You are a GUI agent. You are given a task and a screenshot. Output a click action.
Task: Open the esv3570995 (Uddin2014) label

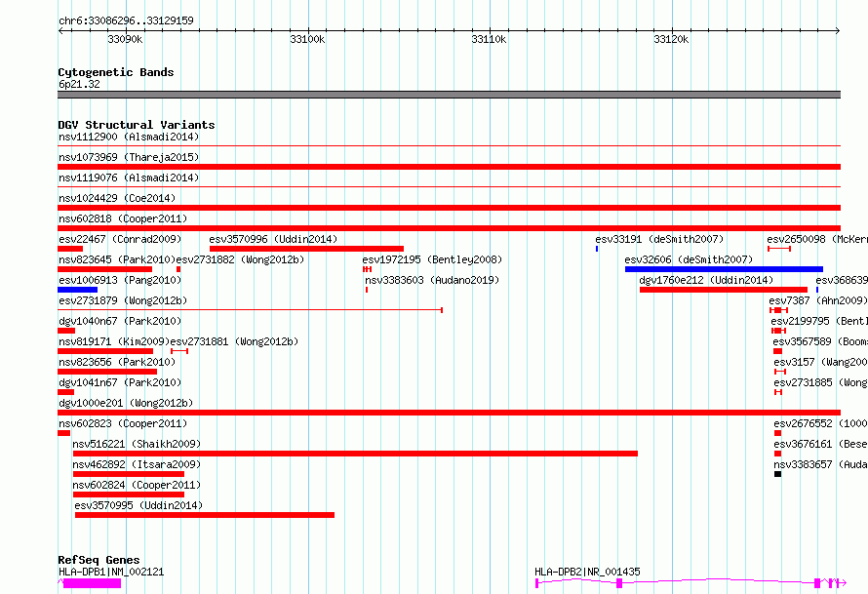(x=138, y=505)
